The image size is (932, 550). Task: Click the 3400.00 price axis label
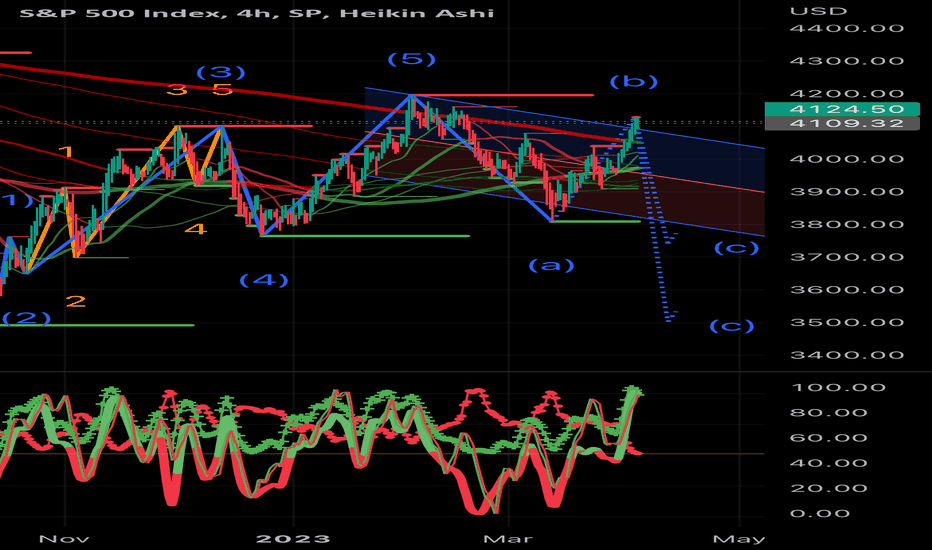pos(847,356)
